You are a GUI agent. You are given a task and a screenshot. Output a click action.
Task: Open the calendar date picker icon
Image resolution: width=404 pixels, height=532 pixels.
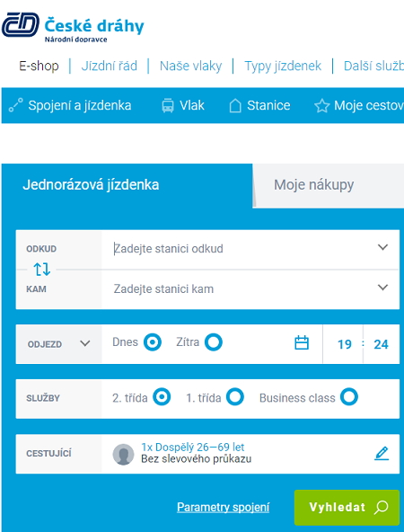pyautogui.click(x=302, y=342)
